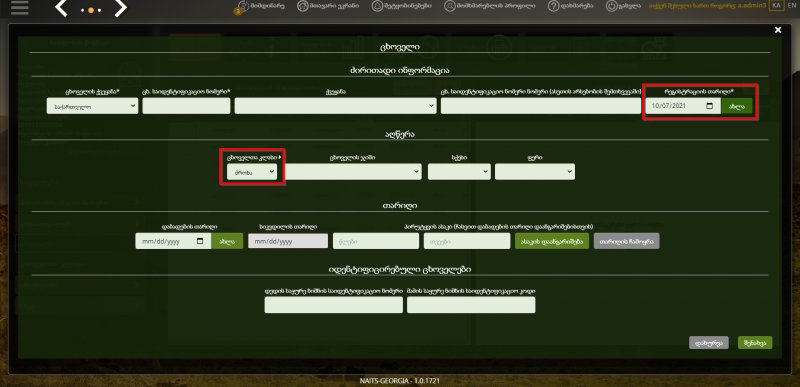Open registration date calendar picker icon
Viewport: 800px width, 387px height.
click(709, 106)
